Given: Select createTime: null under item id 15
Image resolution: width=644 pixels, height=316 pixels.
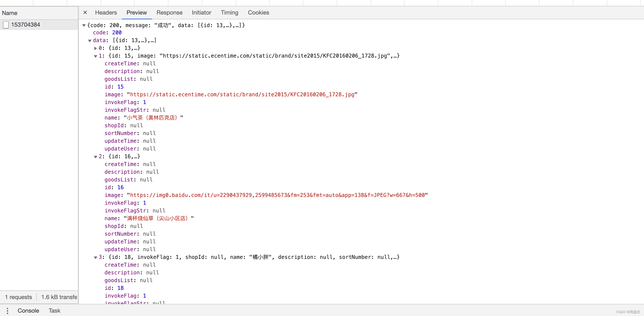Looking at the screenshot, I should tap(130, 63).
